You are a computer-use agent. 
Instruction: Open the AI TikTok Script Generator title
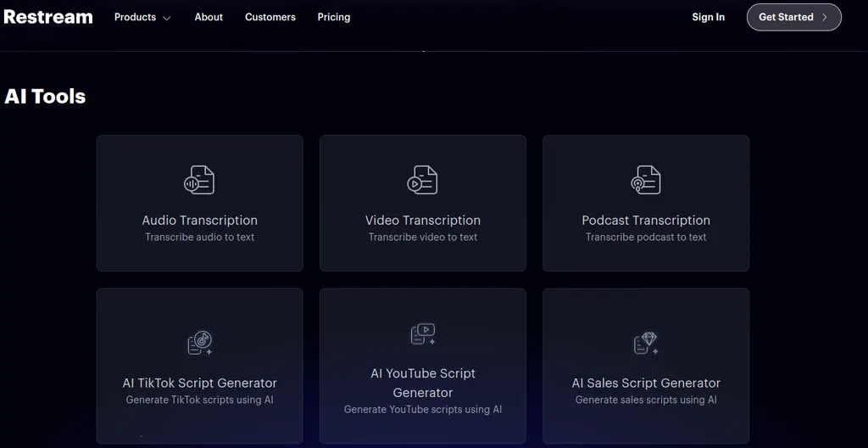199,384
